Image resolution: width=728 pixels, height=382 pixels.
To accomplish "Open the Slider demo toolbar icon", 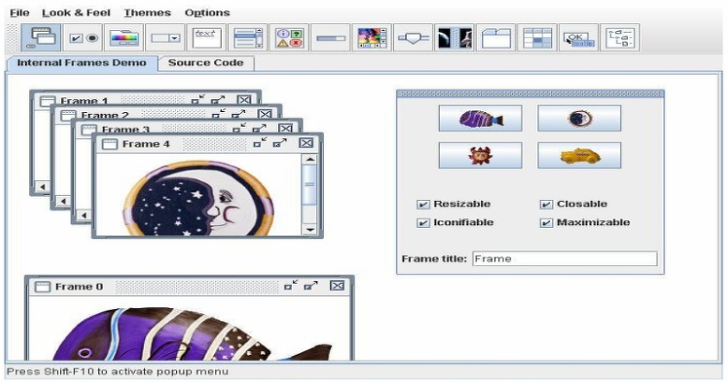I will [x=413, y=38].
